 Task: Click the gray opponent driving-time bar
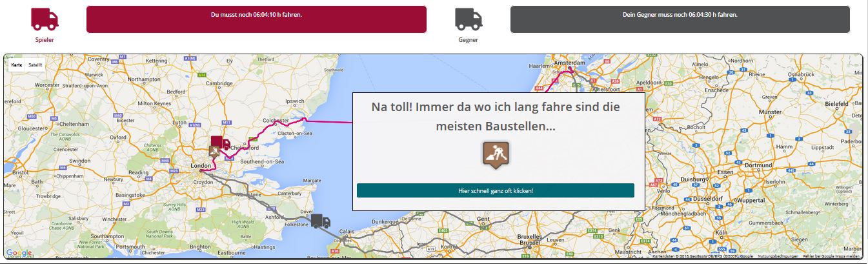680,19
